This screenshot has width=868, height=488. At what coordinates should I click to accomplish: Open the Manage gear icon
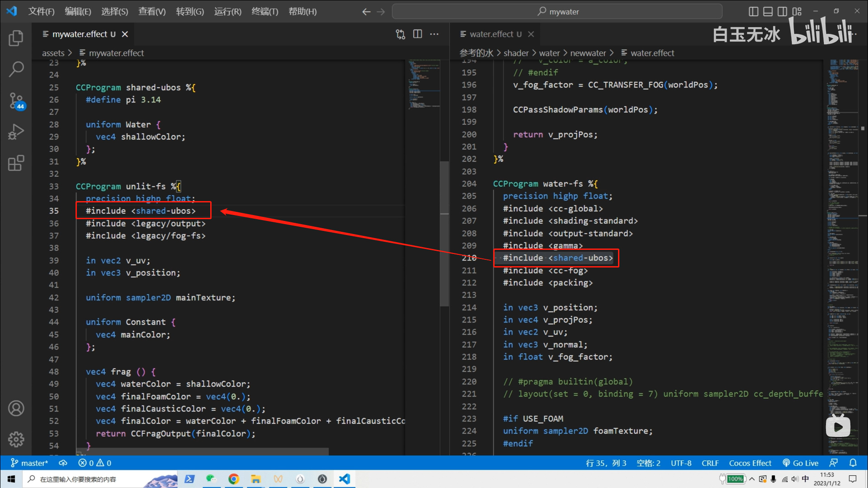click(x=16, y=439)
